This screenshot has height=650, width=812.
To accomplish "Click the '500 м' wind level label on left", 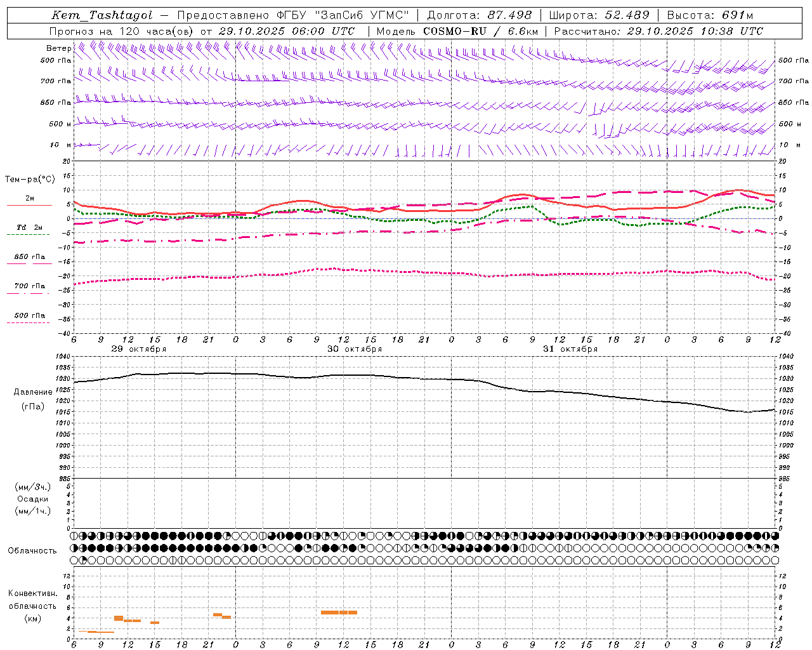I will point(61,124).
